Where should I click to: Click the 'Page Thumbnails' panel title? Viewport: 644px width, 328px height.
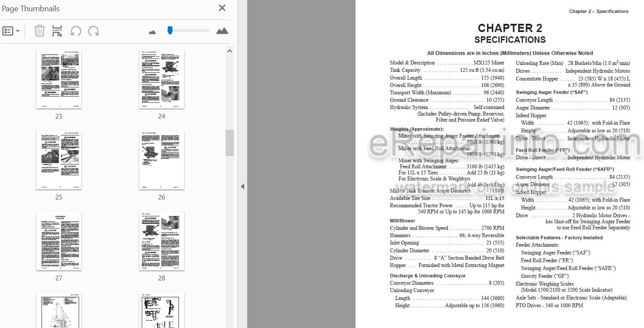click(x=31, y=8)
